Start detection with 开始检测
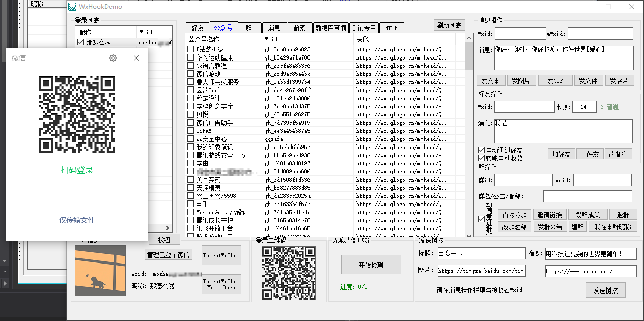The image size is (644, 321). (x=371, y=265)
